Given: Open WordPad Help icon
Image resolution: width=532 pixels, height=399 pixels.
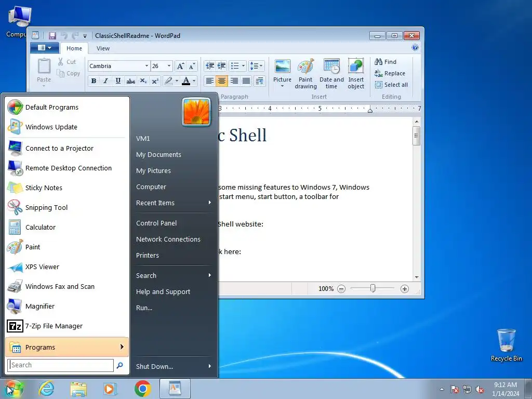Looking at the screenshot, I should 415,47.
